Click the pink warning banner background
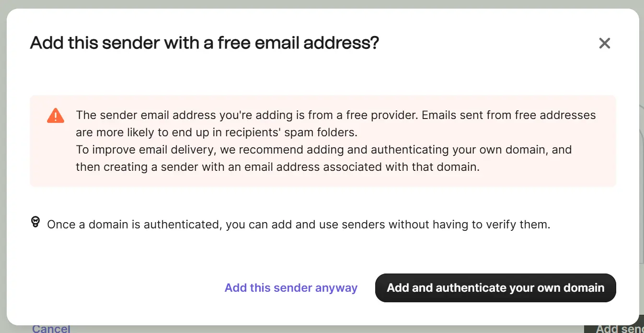The width and height of the screenshot is (644, 333). pos(323,141)
